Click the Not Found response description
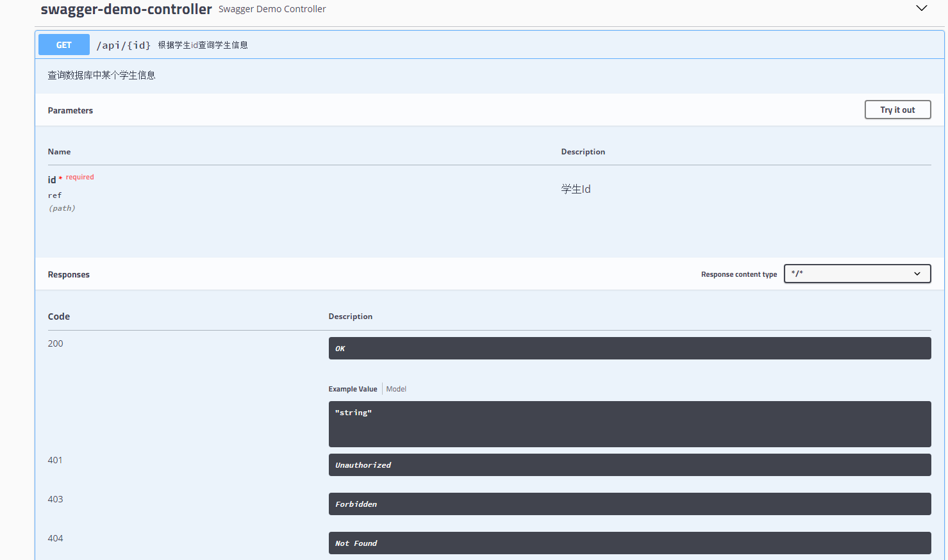Viewport: 948px width, 560px height. pyautogui.click(x=629, y=543)
